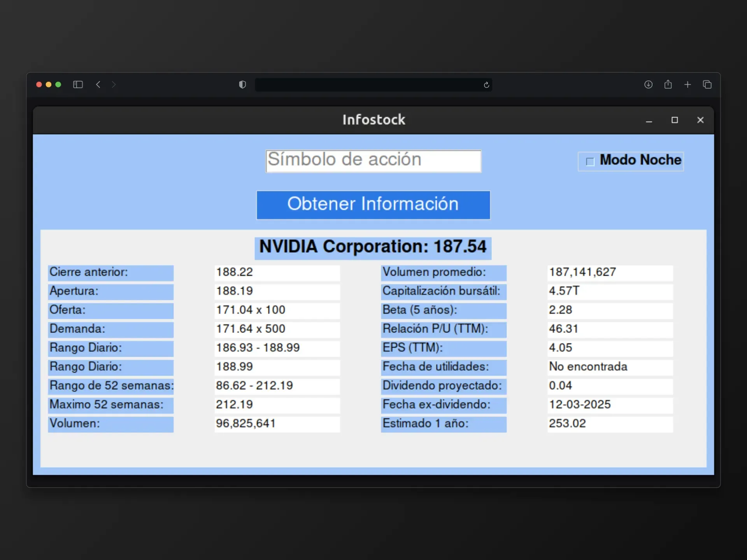Screen dimensions: 747x560
Task: Select the 171.04 x 100 value
Action: pyautogui.click(x=277, y=311)
